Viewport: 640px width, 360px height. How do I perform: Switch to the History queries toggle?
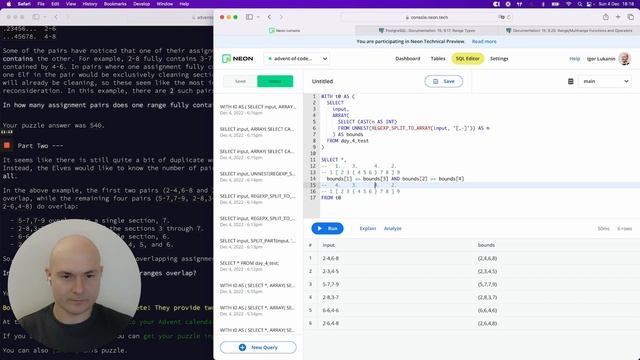tap(275, 81)
